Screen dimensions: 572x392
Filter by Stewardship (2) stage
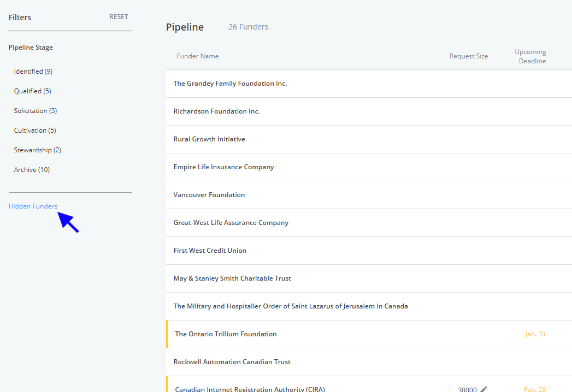coord(38,150)
